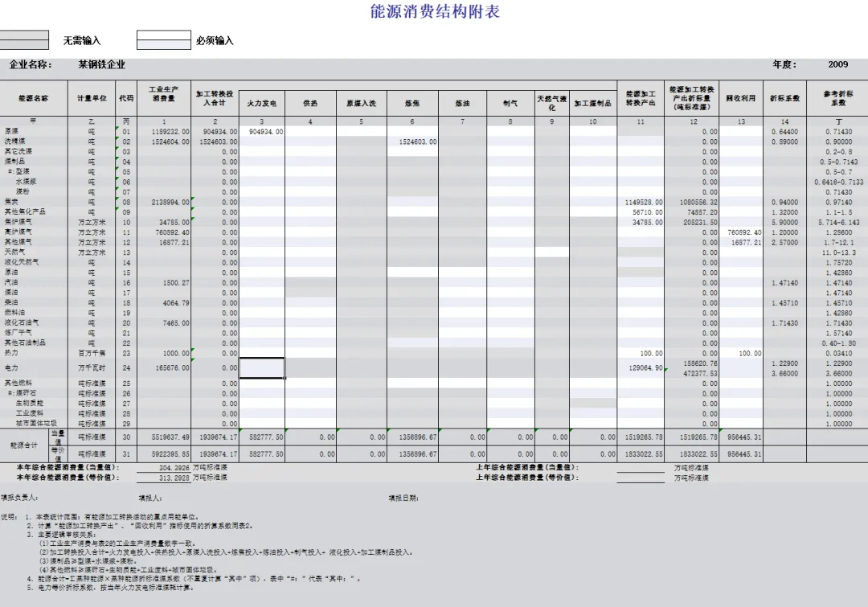Click the 炼焦 column header
The image size is (868, 607).
412,103
